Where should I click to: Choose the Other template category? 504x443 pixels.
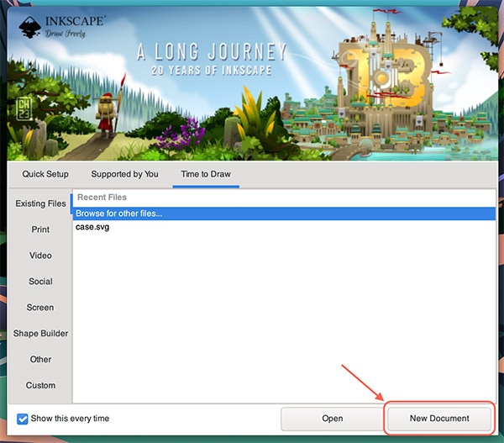40,360
